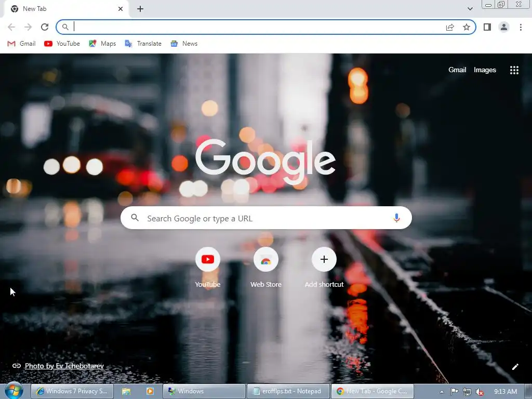Open the Gmail bookmark

pos(22,44)
